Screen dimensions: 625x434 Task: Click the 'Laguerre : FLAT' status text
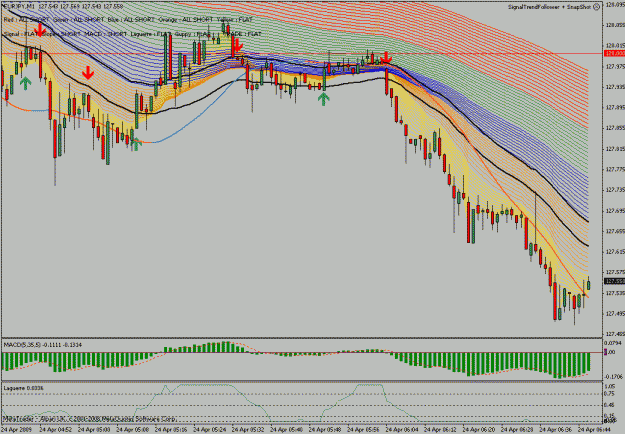coord(151,34)
